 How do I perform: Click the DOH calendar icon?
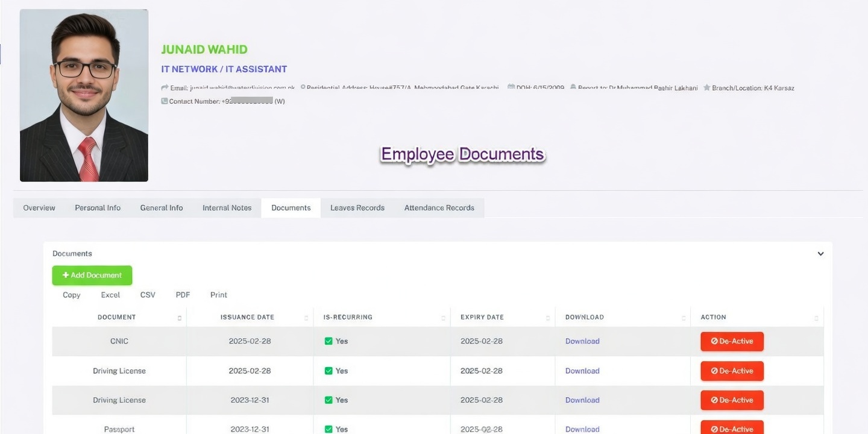click(511, 88)
